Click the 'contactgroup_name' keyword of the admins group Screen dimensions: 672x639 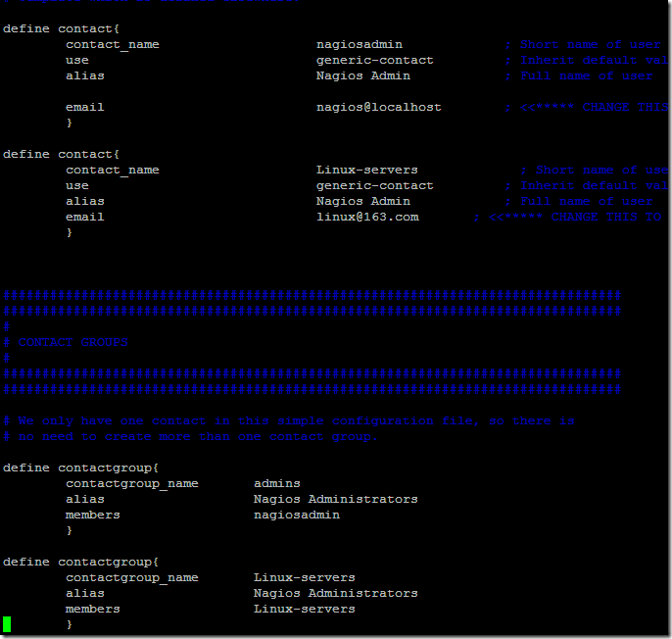[x=132, y=484]
